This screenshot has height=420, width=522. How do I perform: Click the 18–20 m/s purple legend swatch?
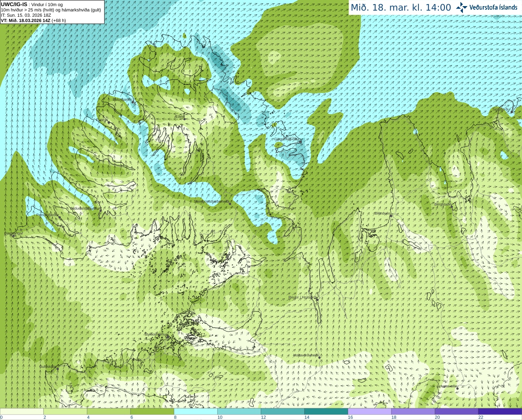click(413, 411)
